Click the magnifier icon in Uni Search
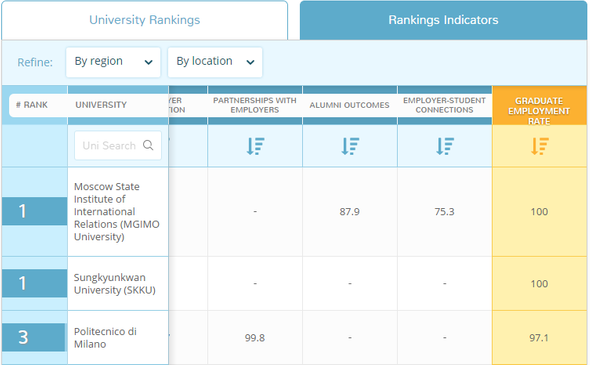 click(x=148, y=145)
